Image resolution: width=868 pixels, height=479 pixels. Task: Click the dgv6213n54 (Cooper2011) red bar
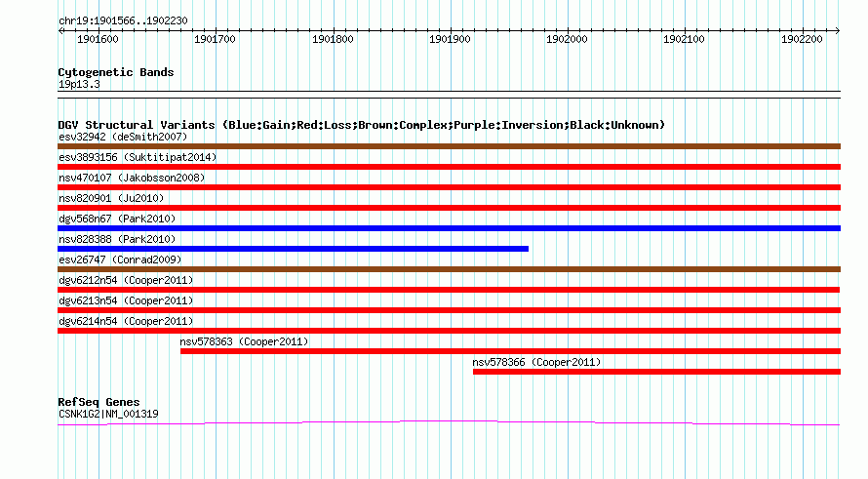[x=449, y=310]
